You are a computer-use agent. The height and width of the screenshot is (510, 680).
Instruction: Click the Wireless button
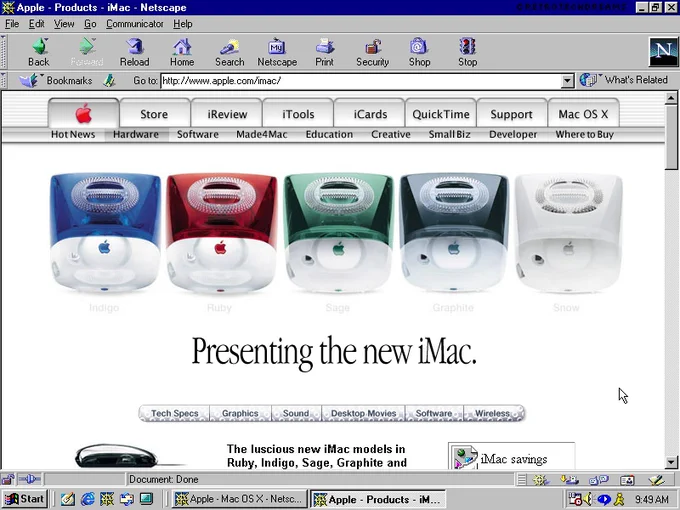[x=493, y=413]
